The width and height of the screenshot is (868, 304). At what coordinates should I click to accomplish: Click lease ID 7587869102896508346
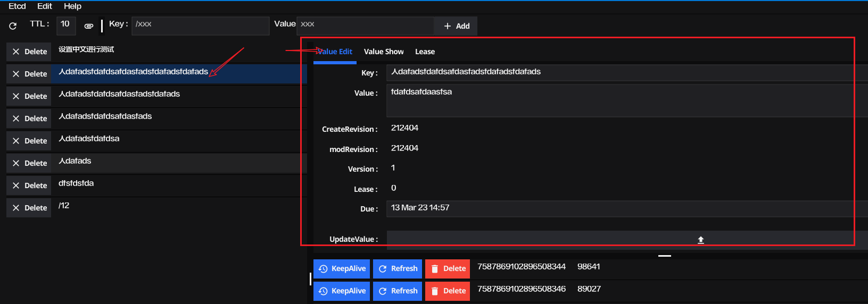coord(522,289)
